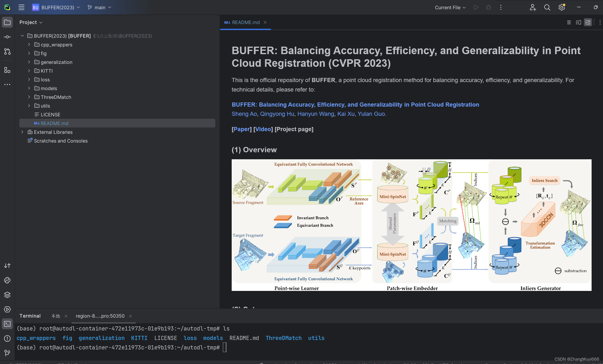603x364 pixels.
Task: Open the BUFFER paper title link
Action: click(x=355, y=104)
